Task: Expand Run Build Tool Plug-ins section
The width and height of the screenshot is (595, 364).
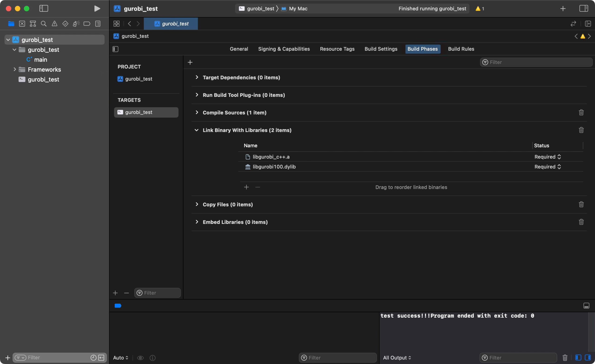Action: [x=197, y=95]
